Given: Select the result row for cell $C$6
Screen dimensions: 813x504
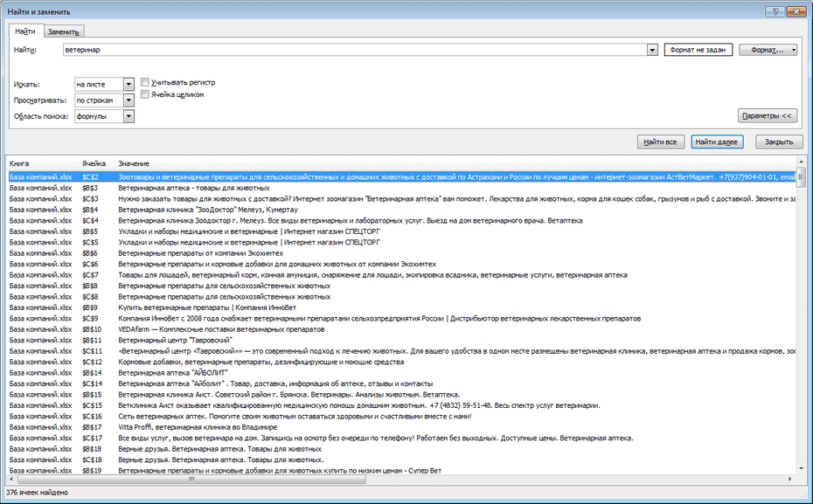Looking at the screenshot, I should coord(401,264).
